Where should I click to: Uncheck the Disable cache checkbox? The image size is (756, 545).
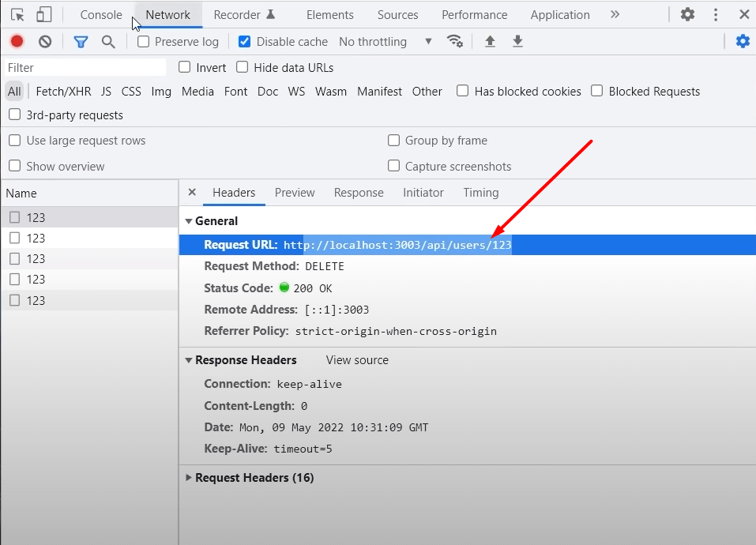click(x=245, y=42)
